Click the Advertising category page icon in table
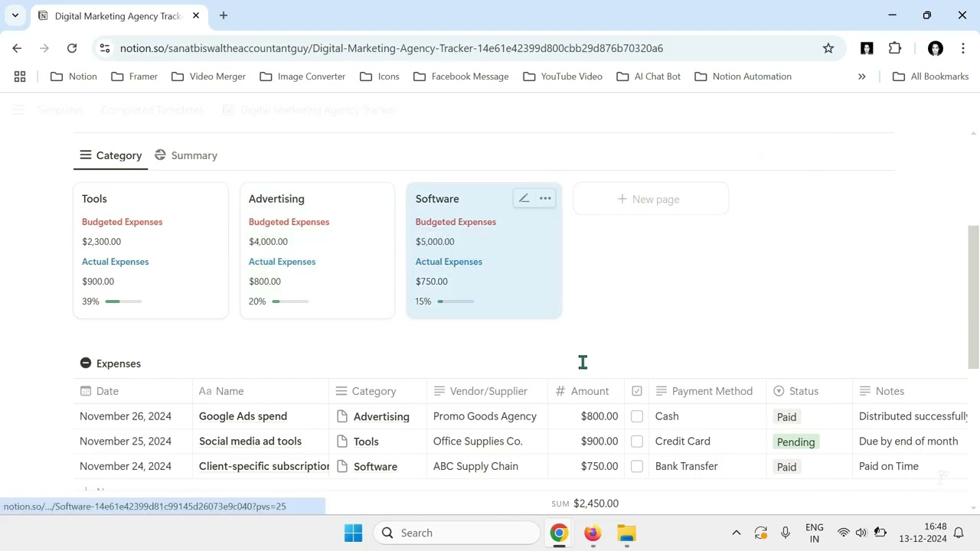 click(x=342, y=416)
